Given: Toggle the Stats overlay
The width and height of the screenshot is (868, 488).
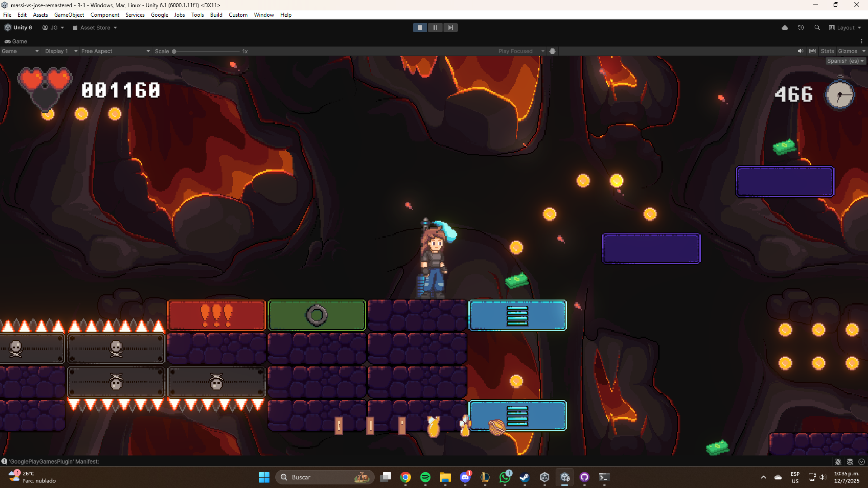Looking at the screenshot, I should pyautogui.click(x=827, y=51).
